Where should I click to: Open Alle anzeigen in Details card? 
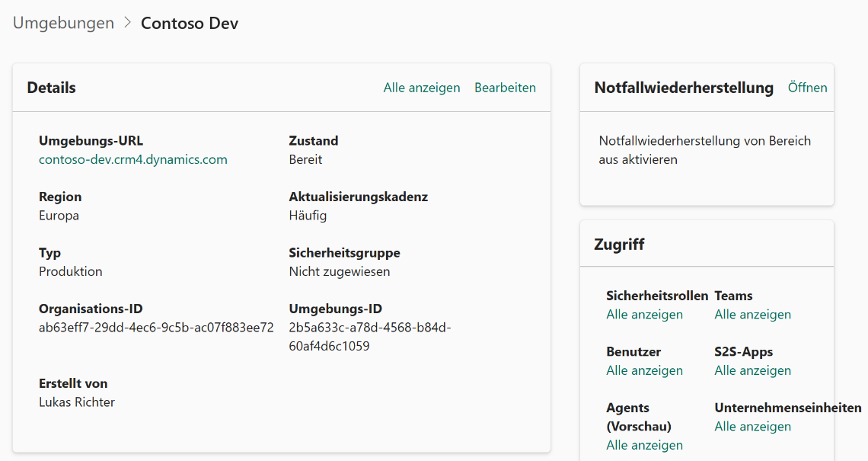pos(421,88)
